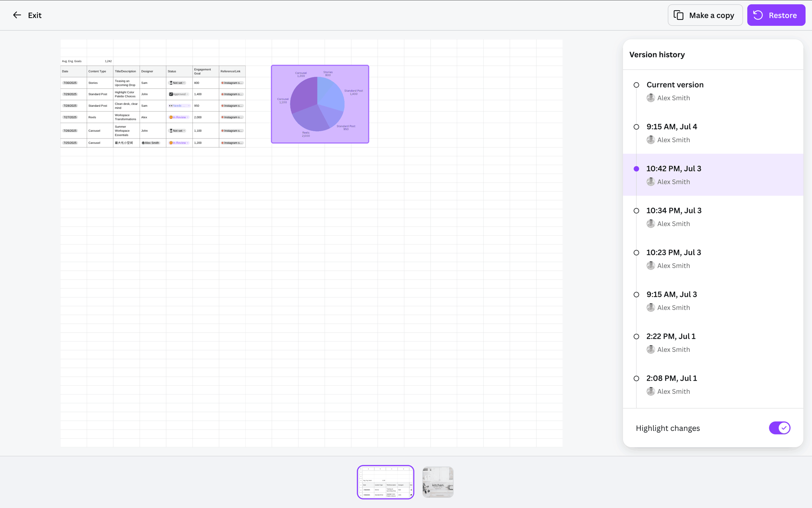
Task: Click the Highlight Color Palette Choices cell
Action: click(126, 94)
